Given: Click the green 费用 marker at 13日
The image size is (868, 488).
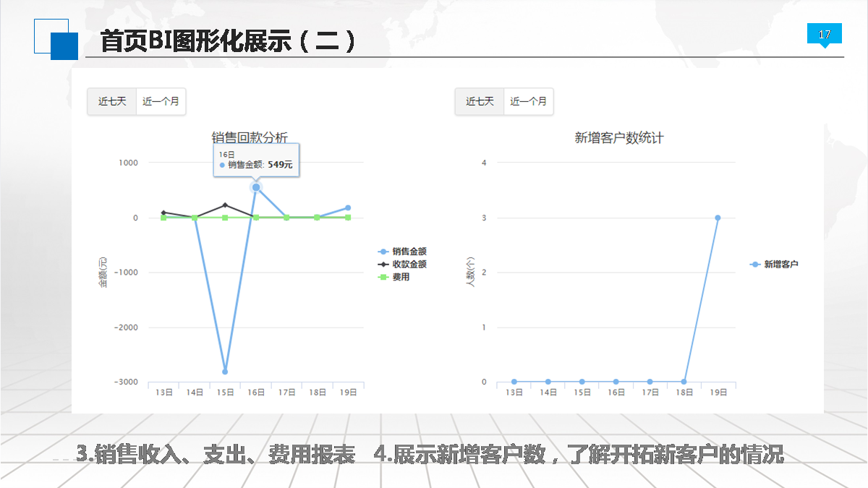Looking at the screenshot, I should (x=163, y=218).
